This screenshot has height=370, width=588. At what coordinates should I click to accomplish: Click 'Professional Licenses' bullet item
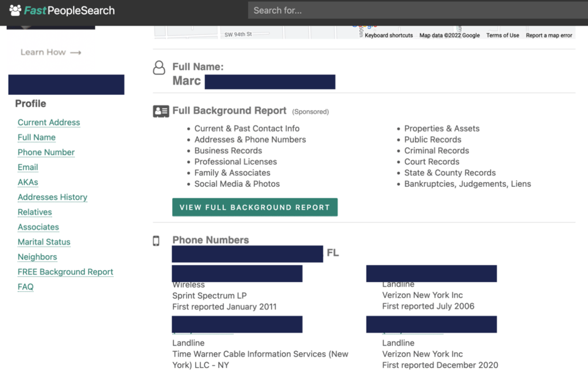[x=235, y=162]
